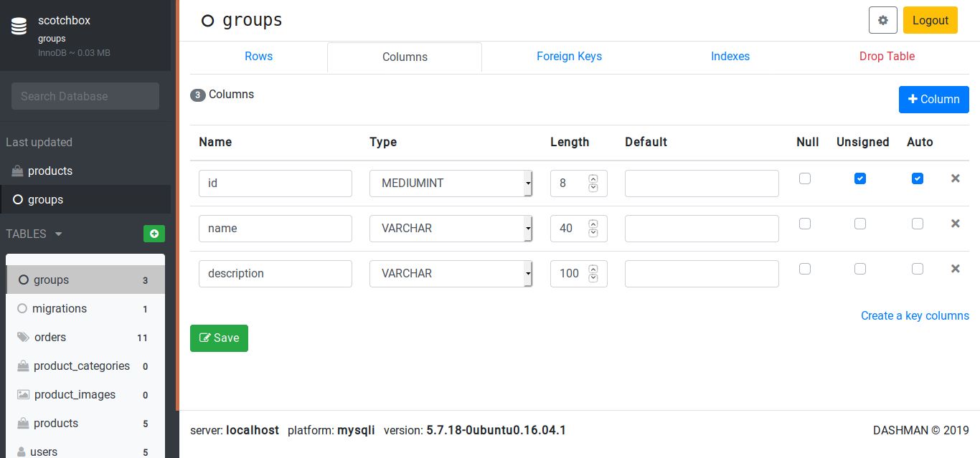Click the name column name field
This screenshot has width=980, height=458.
(275, 229)
